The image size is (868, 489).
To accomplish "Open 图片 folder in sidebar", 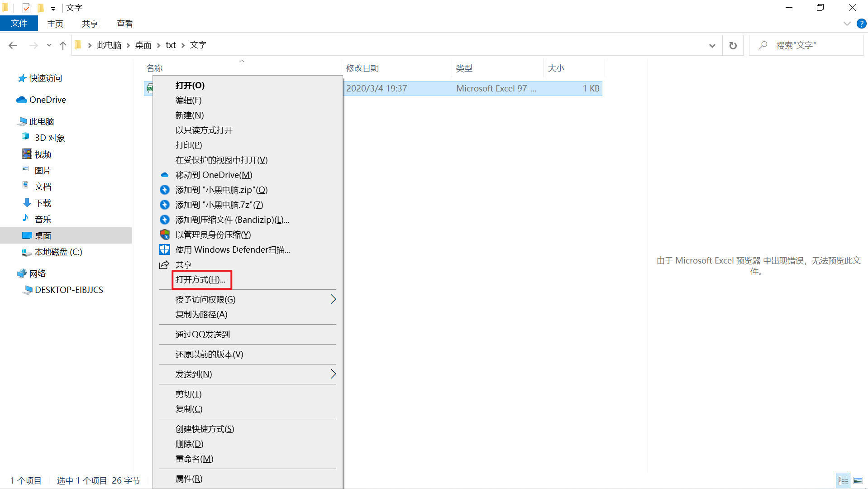I will [x=43, y=171].
